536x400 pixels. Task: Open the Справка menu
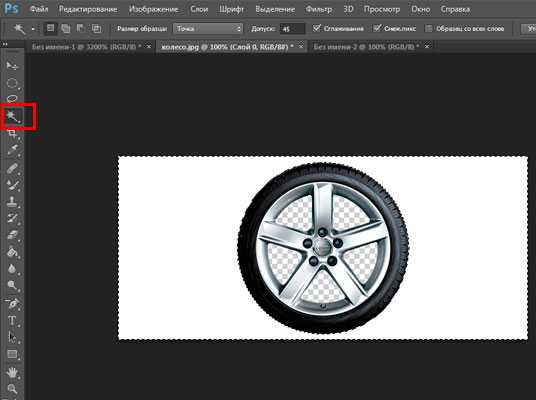455,9
